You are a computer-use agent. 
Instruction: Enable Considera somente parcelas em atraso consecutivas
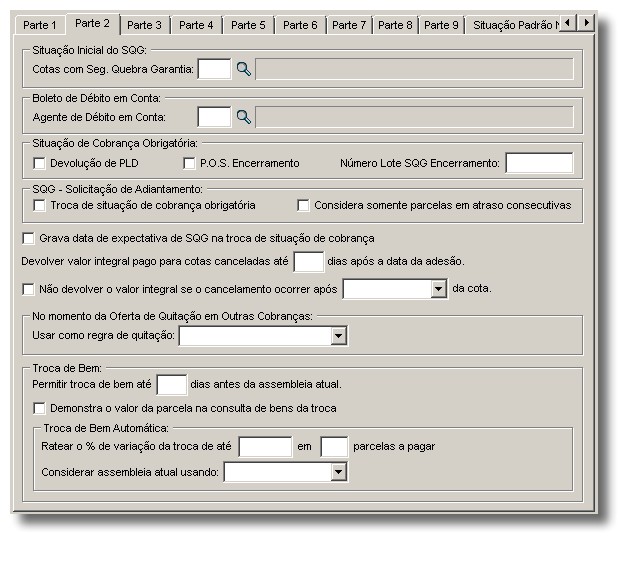point(303,205)
